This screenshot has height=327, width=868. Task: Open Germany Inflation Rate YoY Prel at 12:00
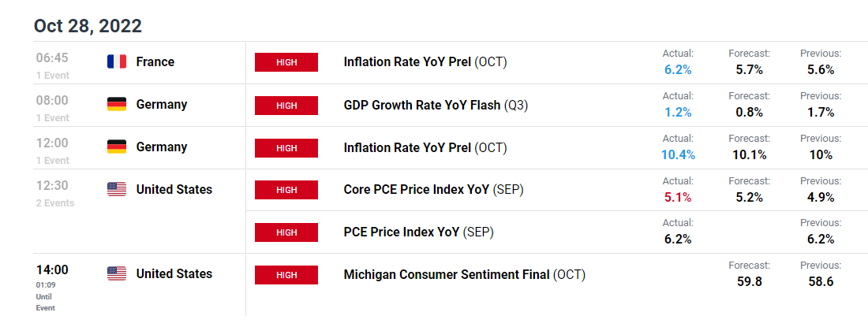[425, 147]
